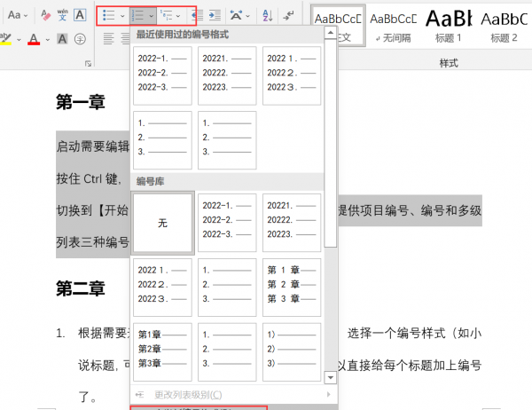Click the Character Border (boxed A) icon
The image size is (532, 410).
(80, 15)
